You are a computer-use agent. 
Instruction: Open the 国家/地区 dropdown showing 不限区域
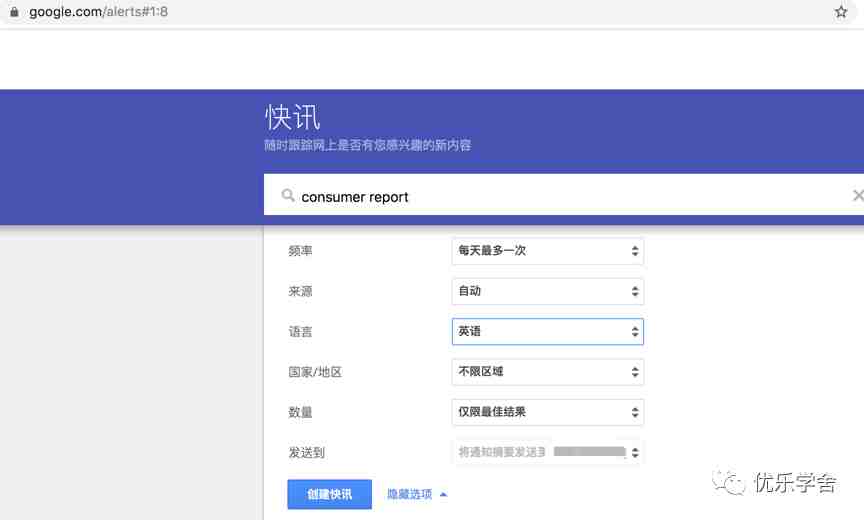coord(548,371)
